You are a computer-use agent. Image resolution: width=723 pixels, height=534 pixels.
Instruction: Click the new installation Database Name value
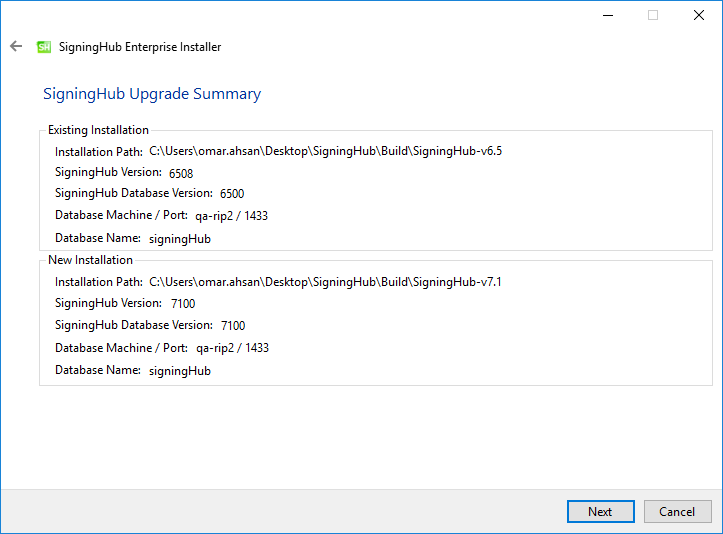click(180, 371)
